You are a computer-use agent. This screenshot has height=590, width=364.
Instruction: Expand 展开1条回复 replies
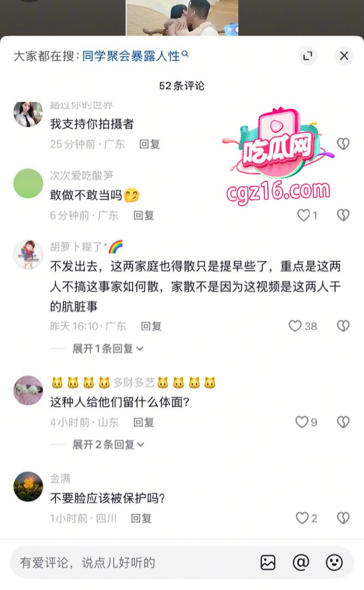(x=108, y=348)
